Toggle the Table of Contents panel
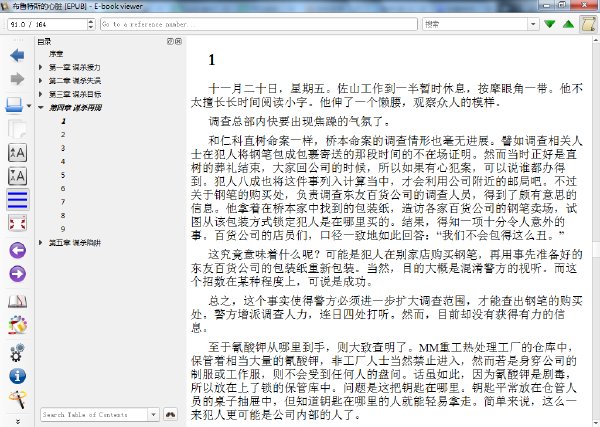 pos(17,199)
